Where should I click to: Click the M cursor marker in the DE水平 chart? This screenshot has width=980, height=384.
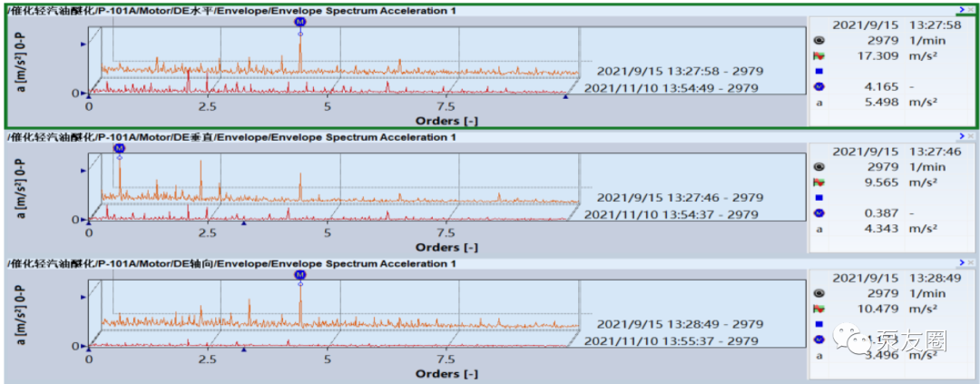300,21
